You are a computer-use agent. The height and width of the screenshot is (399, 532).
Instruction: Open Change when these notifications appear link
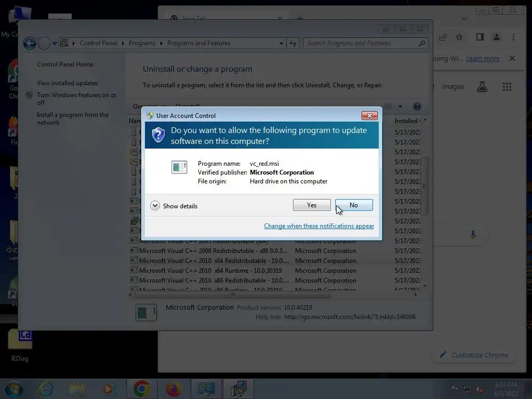point(319,226)
